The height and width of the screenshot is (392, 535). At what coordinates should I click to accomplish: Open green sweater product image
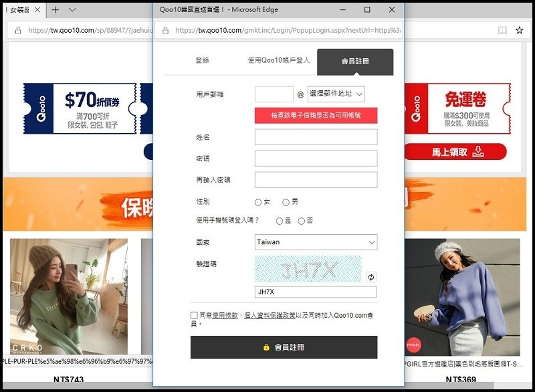pos(69,296)
